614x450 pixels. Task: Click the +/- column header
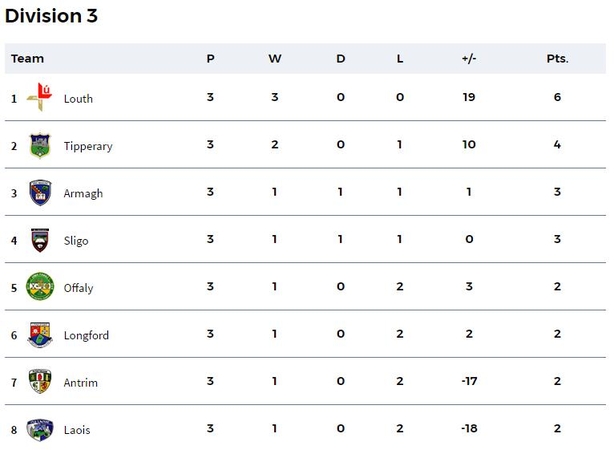(x=469, y=59)
